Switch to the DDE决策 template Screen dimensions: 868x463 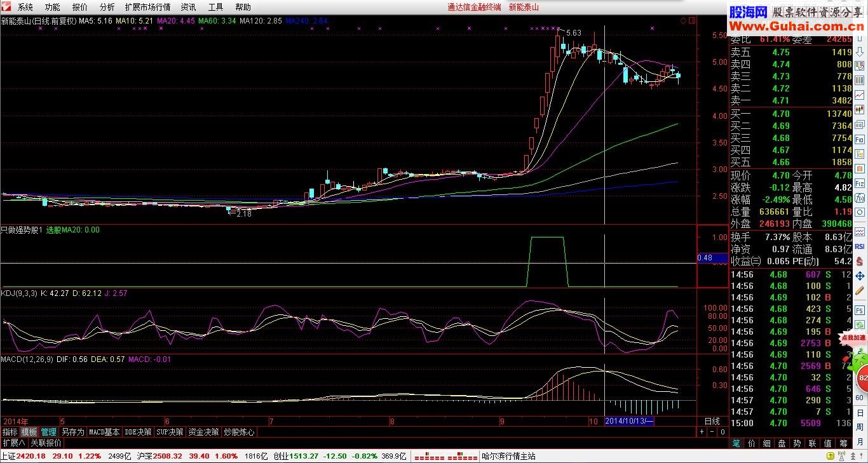(139, 432)
